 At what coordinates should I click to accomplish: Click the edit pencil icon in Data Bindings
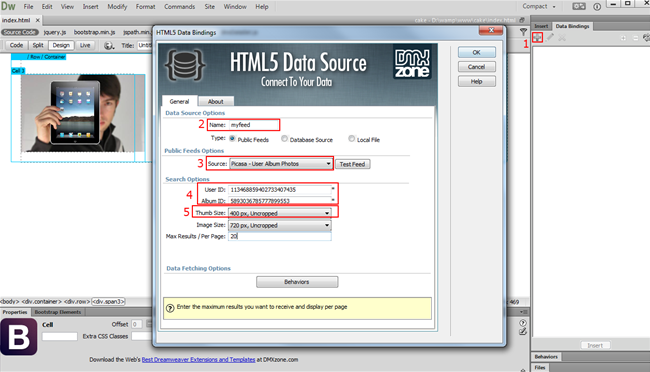tap(550, 37)
